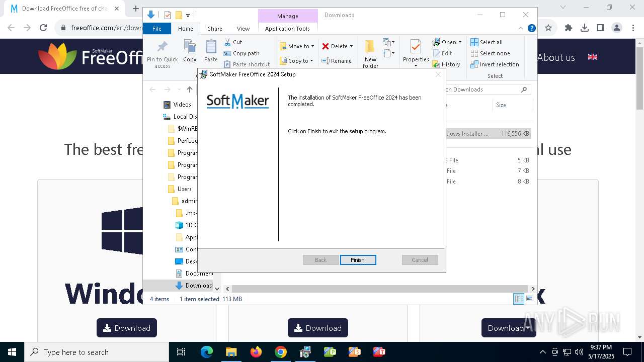Select all files in Explorer
This screenshot has height=362, width=644.
pyautogui.click(x=487, y=42)
